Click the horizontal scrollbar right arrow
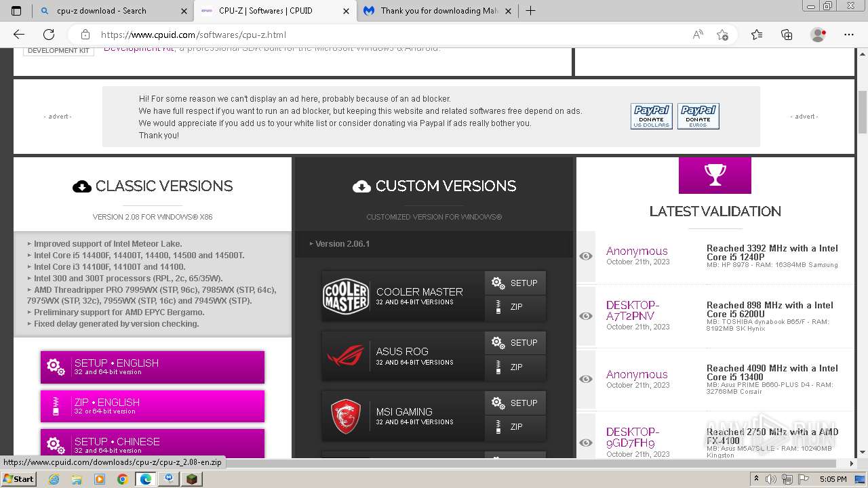Screen dimensions: 868x488 [x=852, y=464]
